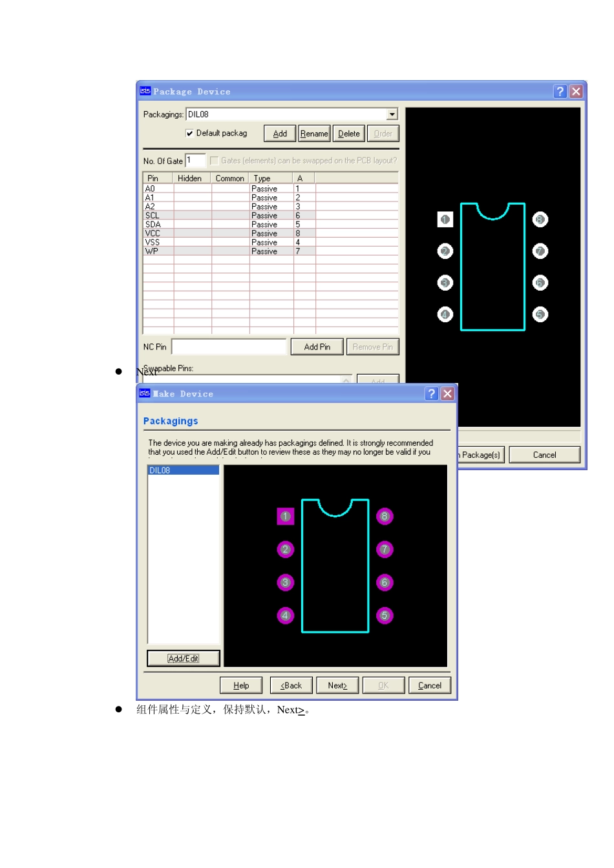
Task: Click the <Back button
Action: [291, 685]
